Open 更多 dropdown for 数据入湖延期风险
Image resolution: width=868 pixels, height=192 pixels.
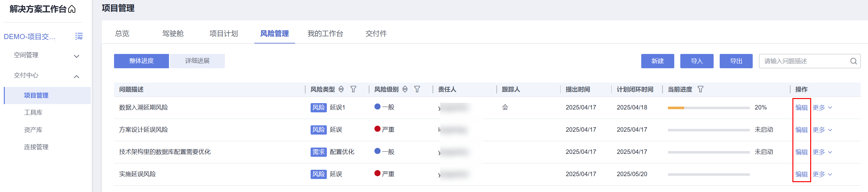(822, 108)
